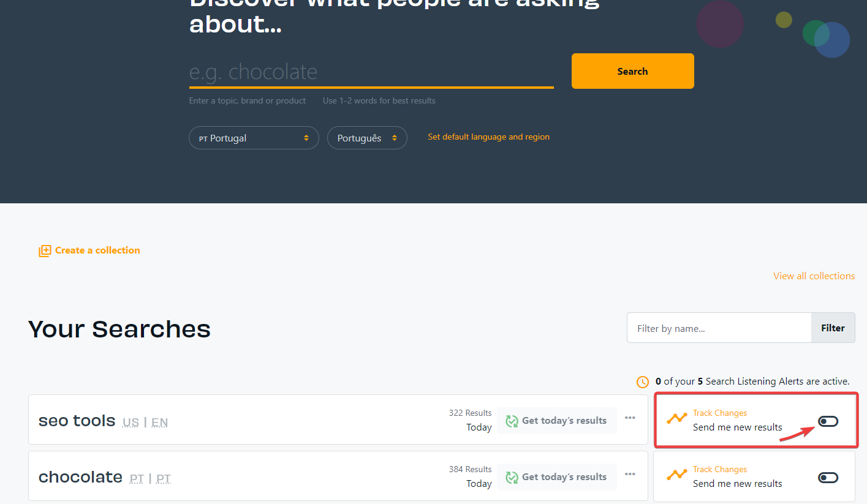The image size is (867, 504).
Task: Click refresh icon in seo tools row
Action: pos(512,421)
